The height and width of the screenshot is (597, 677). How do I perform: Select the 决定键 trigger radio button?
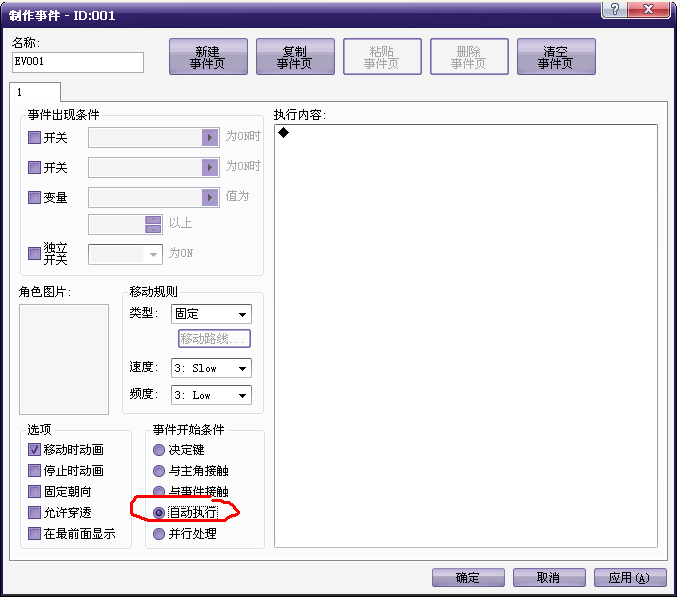pos(159,450)
